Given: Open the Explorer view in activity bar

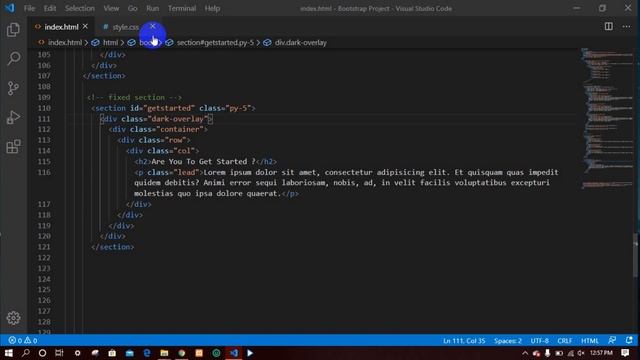Looking at the screenshot, I should 13,30.
